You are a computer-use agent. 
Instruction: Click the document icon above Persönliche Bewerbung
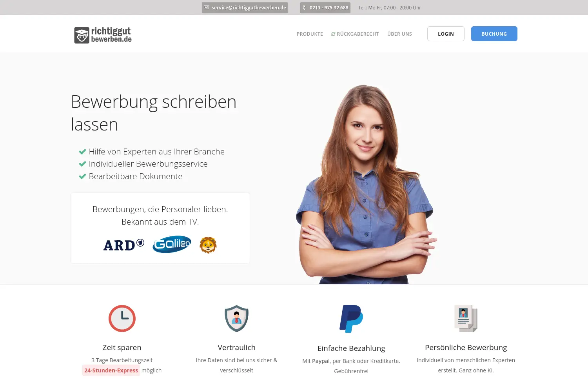[x=466, y=318]
